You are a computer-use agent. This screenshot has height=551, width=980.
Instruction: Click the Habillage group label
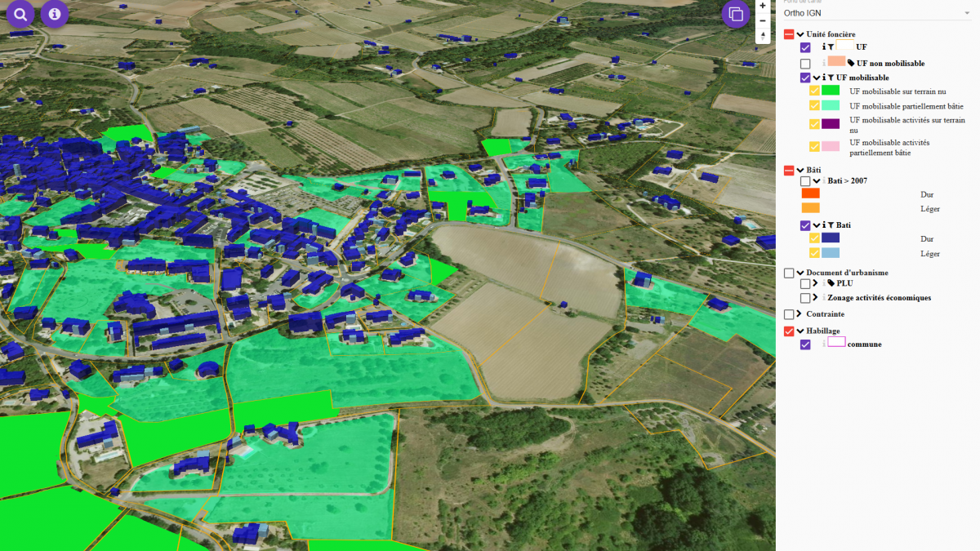823,331
